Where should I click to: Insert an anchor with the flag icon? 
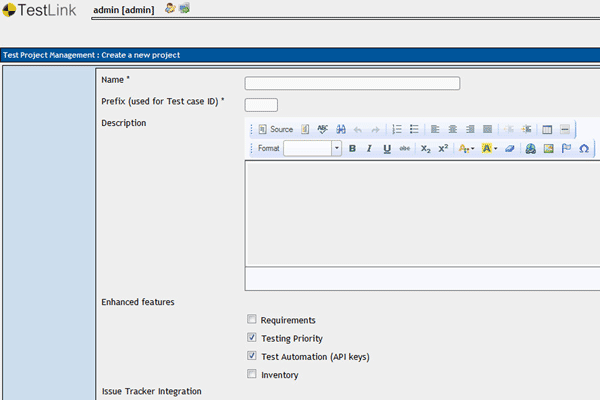coord(566,149)
